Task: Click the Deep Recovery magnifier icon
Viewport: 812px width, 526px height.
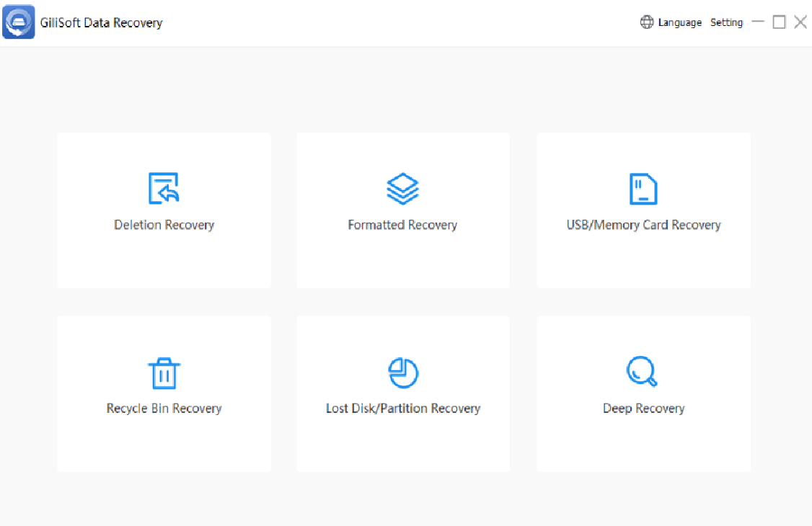Action: pyautogui.click(x=642, y=371)
